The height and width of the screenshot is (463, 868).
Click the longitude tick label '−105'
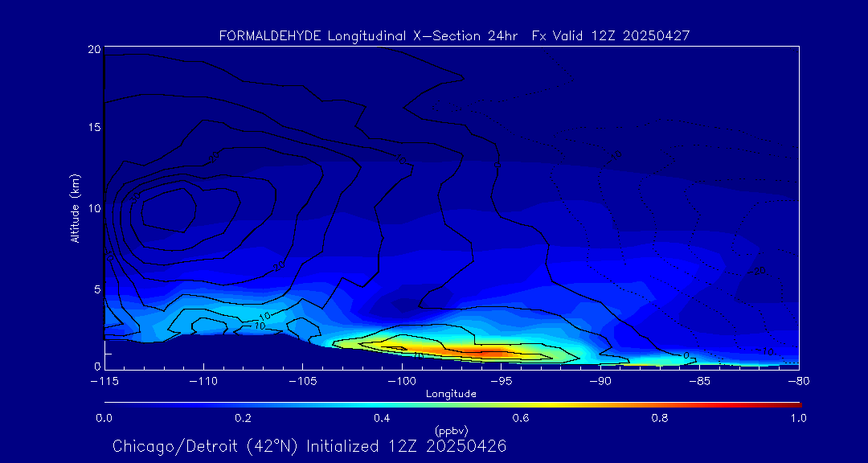[302, 382]
